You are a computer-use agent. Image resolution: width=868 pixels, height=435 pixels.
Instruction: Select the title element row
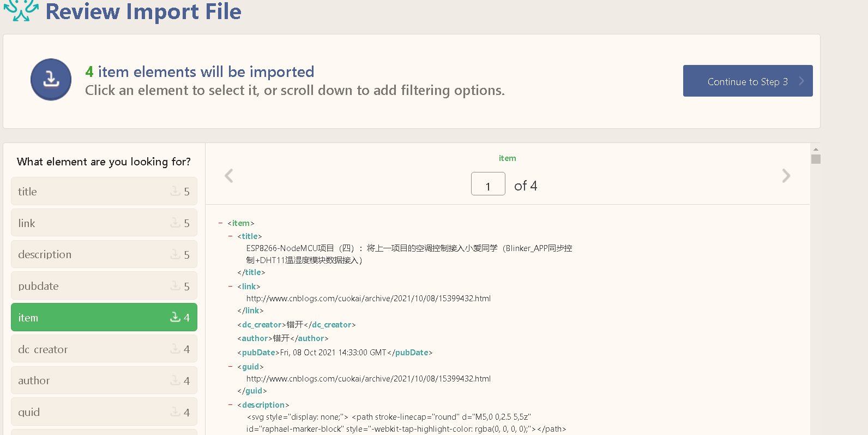click(104, 191)
